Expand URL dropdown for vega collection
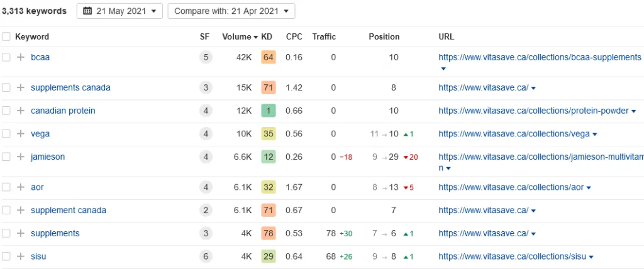Screen dimensions: 644x269 click(594, 134)
